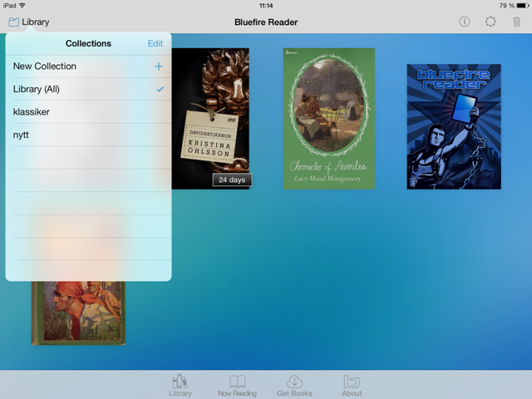Tap the plus icon beside New Collection

158,66
